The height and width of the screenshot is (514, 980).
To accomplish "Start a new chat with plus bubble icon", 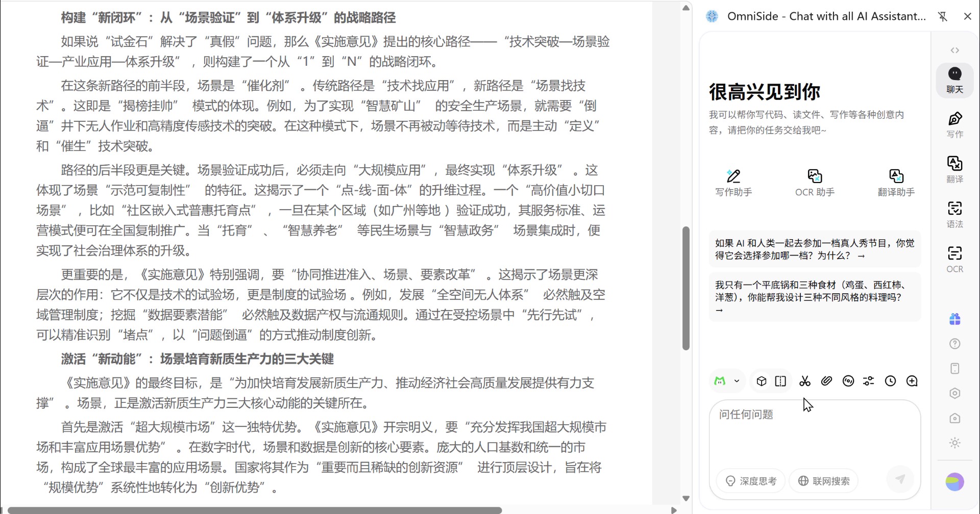I will click(912, 381).
